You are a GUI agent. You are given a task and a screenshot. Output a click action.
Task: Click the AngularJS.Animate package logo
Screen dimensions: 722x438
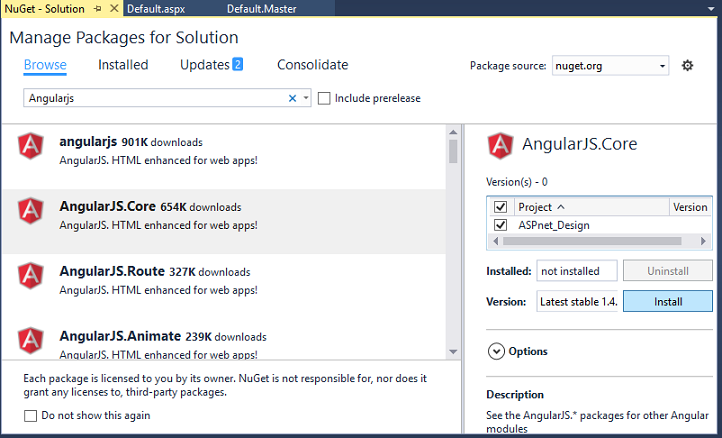coord(30,340)
